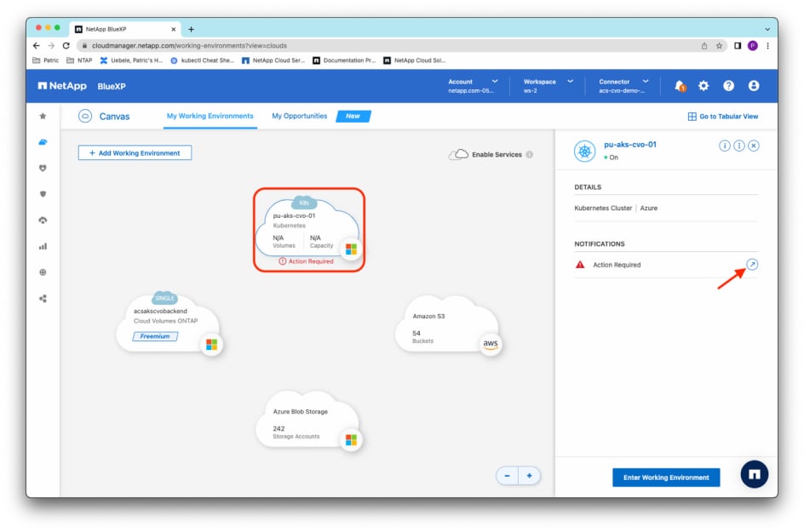Open the help question mark icon

(x=728, y=86)
